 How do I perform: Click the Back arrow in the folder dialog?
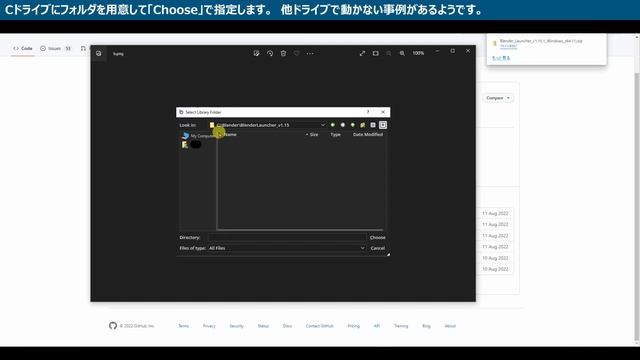(x=333, y=125)
